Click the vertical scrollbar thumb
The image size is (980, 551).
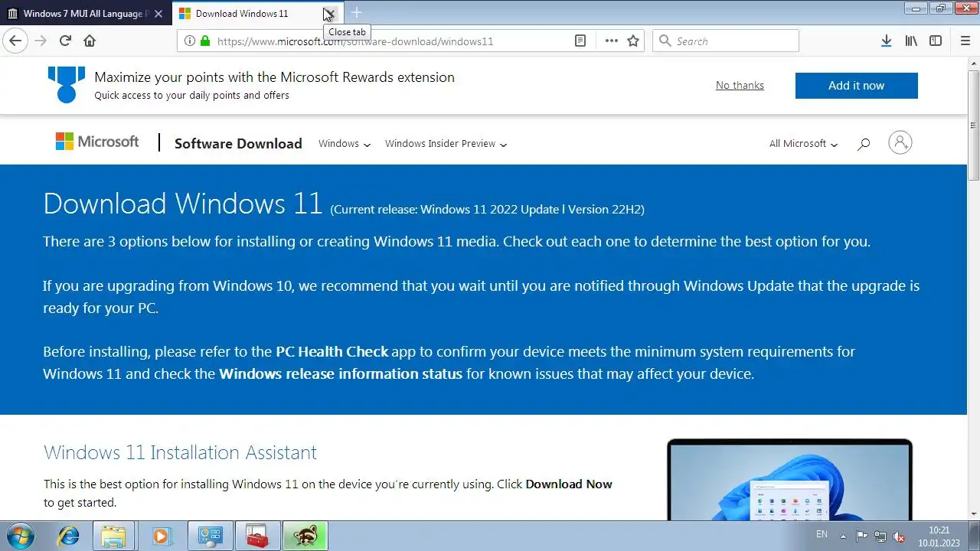tap(973, 125)
